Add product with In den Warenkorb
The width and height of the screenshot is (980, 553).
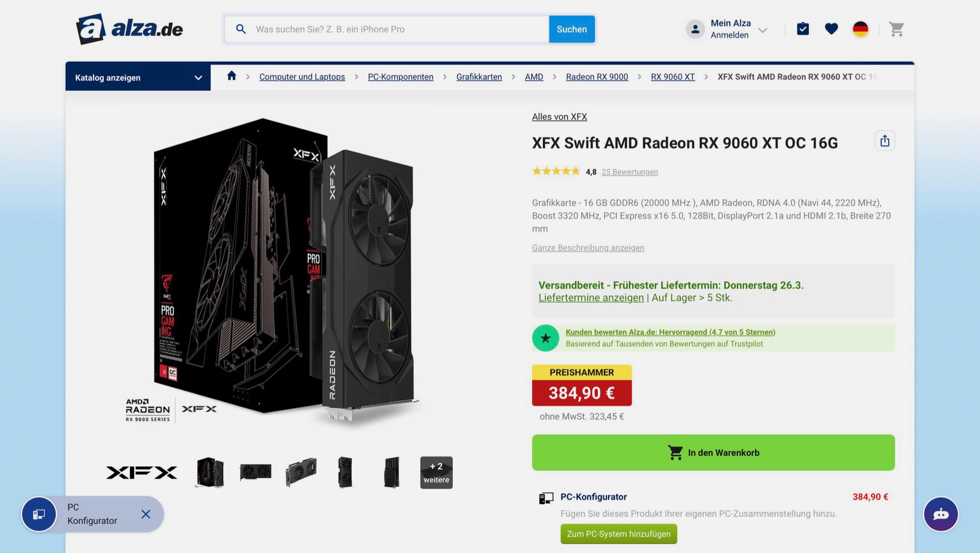tap(713, 453)
